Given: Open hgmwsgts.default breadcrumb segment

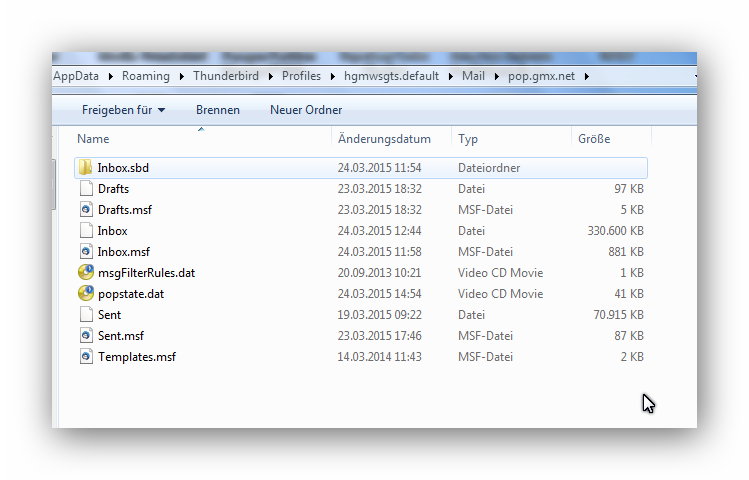Looking at the screenshot, I should tap(391, 76).
